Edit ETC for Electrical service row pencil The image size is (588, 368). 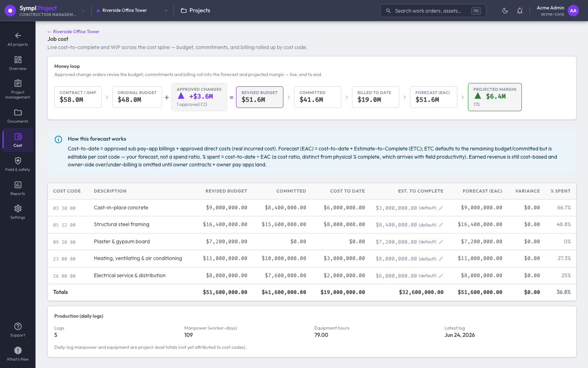coord(441,276)
